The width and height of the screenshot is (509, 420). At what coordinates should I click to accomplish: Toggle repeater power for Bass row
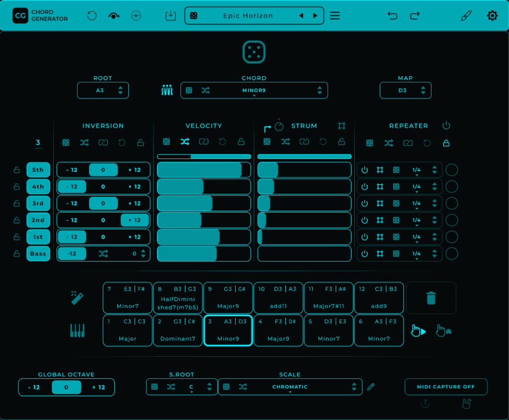point(364,253)
